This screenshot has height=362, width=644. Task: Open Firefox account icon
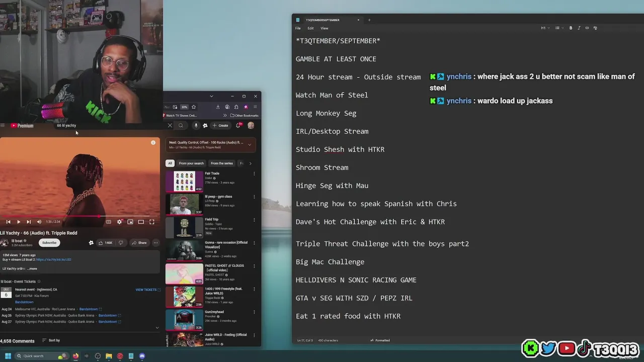[227, 107]
